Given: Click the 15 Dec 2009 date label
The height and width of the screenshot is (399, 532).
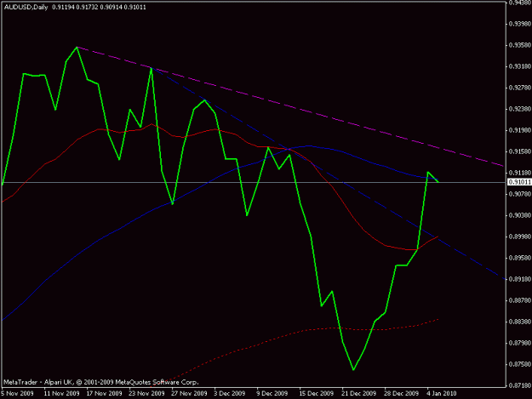Looking at the screenshot, I should point(316,394).
